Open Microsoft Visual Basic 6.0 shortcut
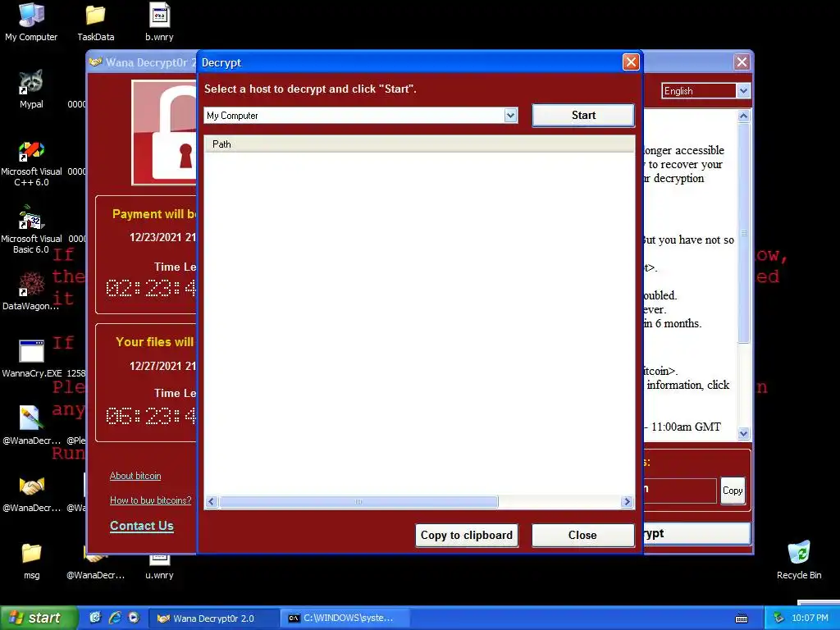This screenshot has width=840, height=630. tap(31, 231)
